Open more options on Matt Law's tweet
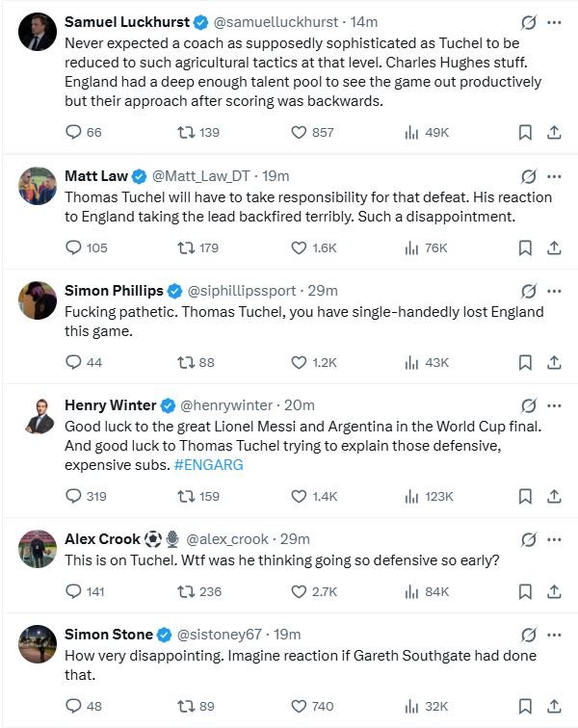578x728 pixels. (x=554, y=176)
